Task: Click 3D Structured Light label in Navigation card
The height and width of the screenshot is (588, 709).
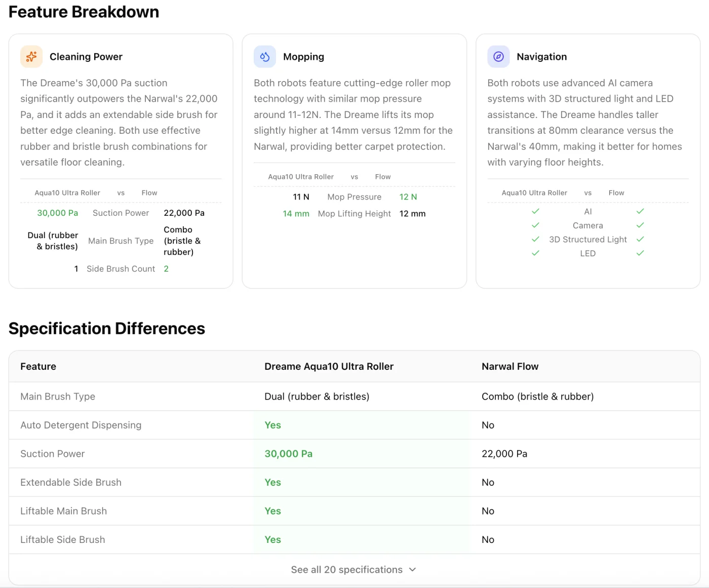Action: point(588,239)
